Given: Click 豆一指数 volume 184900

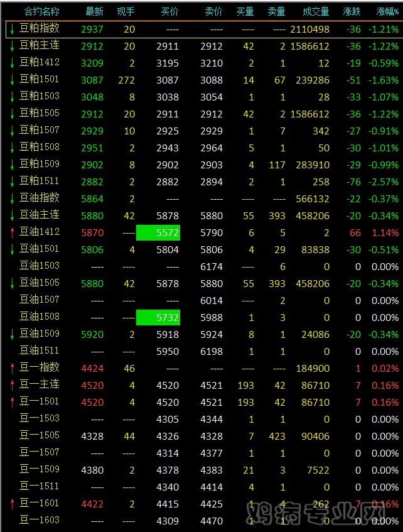Looking at the screenshot, I should coord(313,369).
